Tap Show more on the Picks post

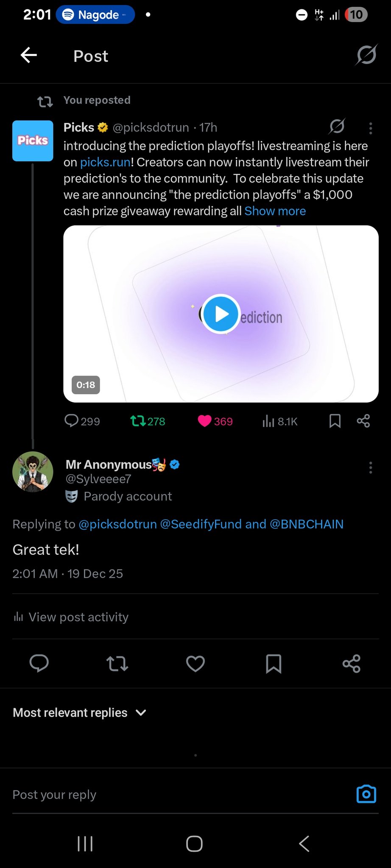275,211
